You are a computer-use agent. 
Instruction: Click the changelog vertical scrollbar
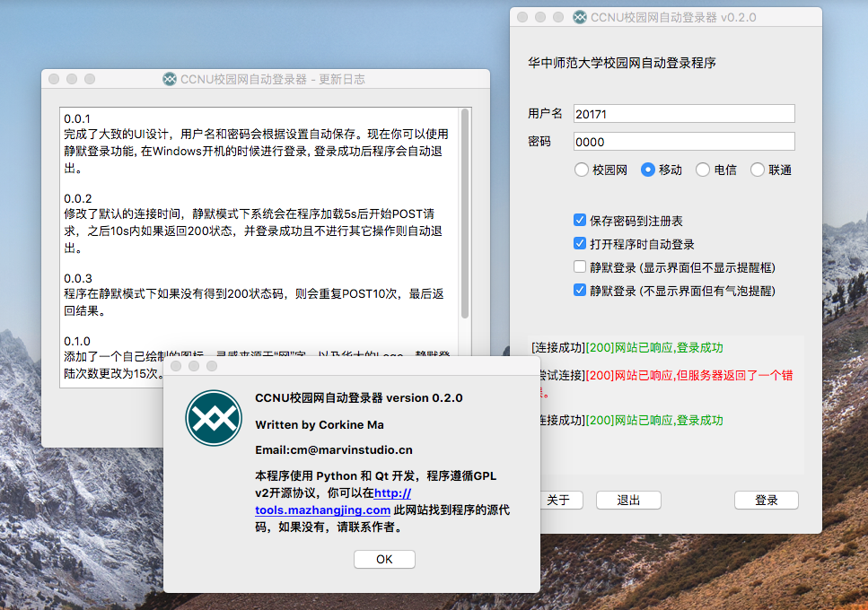465,213
